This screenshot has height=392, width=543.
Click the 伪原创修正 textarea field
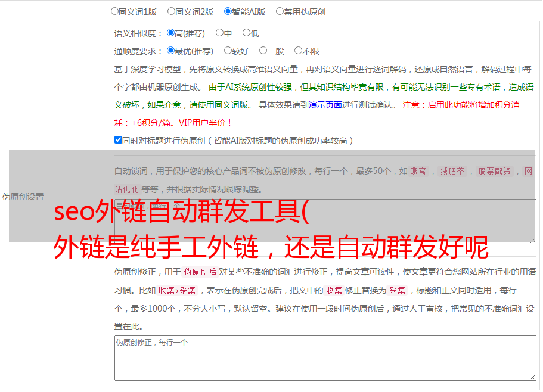click(x=325, y=358)
